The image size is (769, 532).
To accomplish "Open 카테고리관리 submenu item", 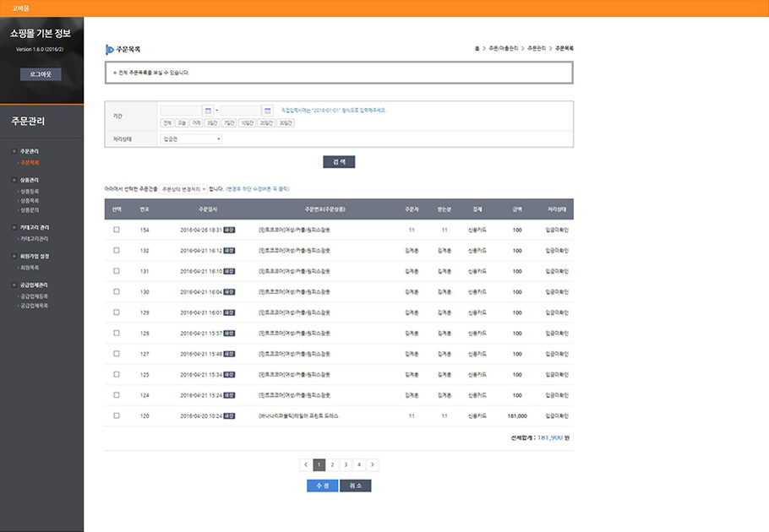I will coord(34,239).
